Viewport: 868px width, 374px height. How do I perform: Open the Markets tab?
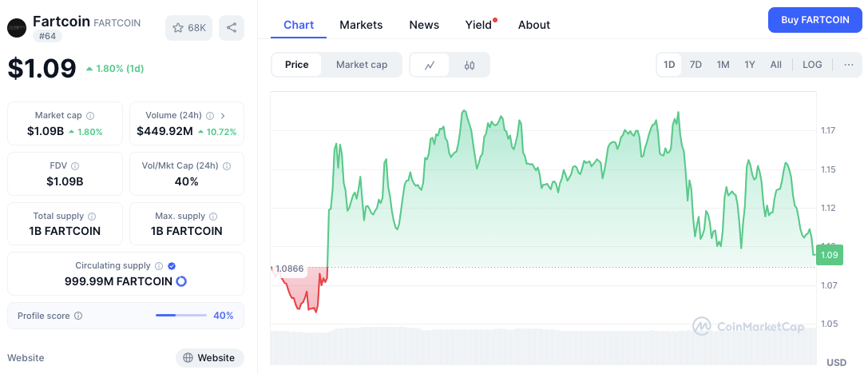click(361, 25)
